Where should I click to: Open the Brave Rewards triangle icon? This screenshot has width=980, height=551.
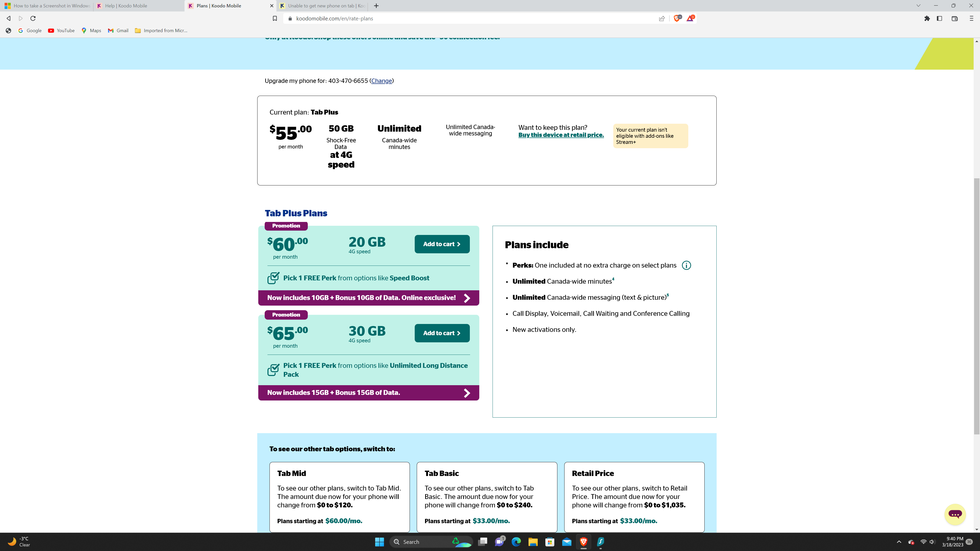[x=690, y=18]
